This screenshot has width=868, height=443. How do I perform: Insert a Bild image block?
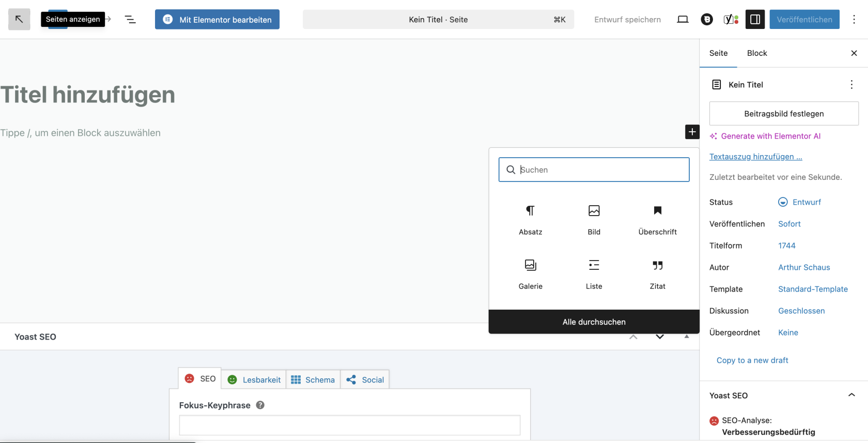tap(594, 220)
